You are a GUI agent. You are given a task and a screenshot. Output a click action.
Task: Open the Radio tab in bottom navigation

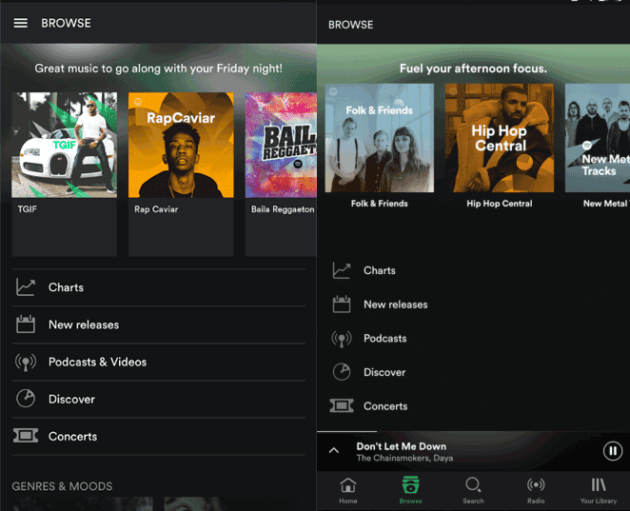536,490
